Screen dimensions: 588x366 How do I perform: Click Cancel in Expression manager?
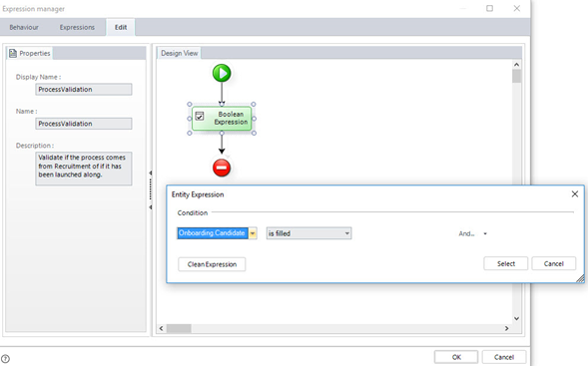(503, 357)
